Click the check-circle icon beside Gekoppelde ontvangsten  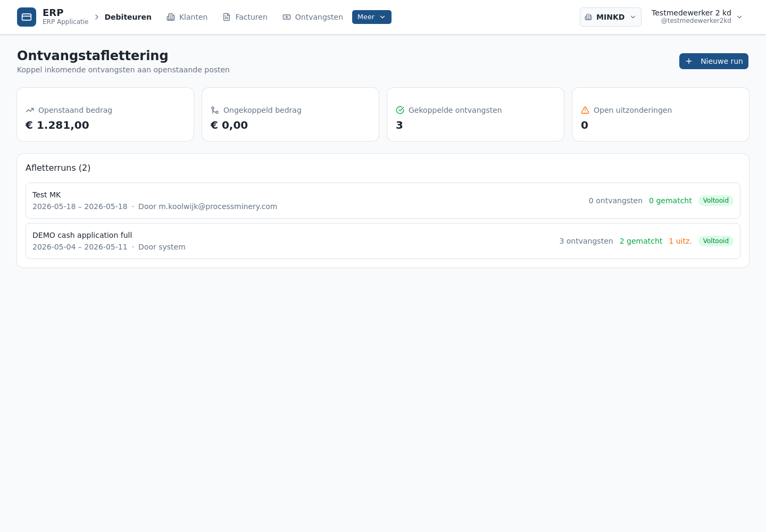[400, 110]
